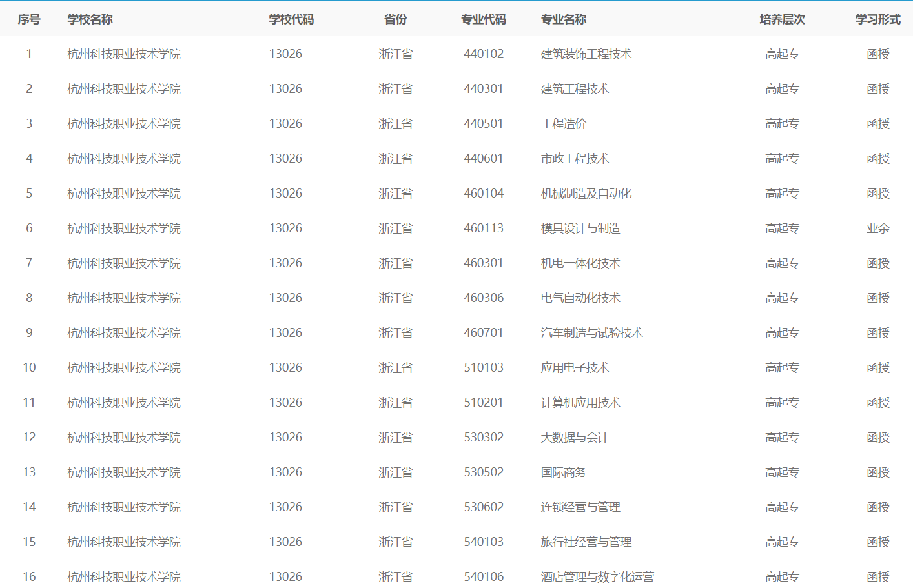The height and width of the screenshot is (588, 913).
Task: Click the 业余 study form cell
Action: [x=877, y=228]
